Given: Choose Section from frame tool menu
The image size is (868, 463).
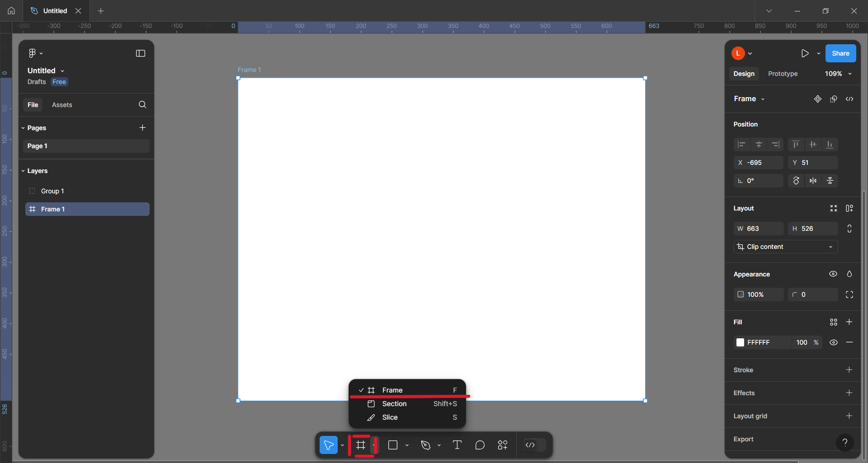Looking at the screenshot, I should [407, 404].
